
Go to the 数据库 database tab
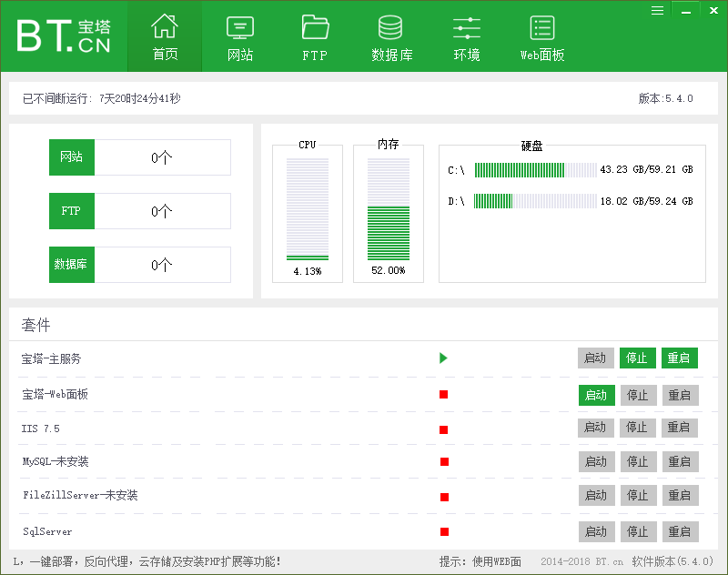point(391,36)
